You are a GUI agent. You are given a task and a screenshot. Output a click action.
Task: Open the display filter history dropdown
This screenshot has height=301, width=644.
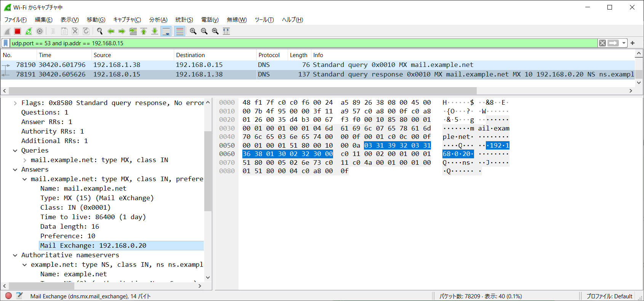click(624, 43)
